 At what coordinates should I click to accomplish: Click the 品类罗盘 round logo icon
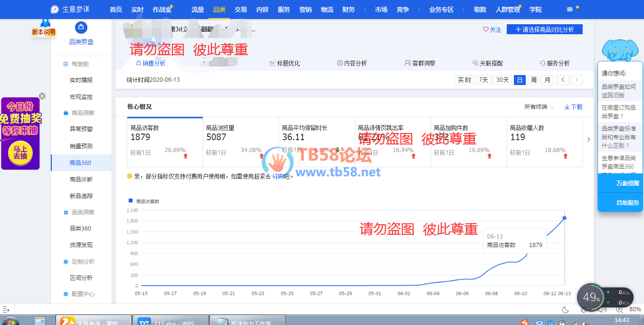(81, 28)
